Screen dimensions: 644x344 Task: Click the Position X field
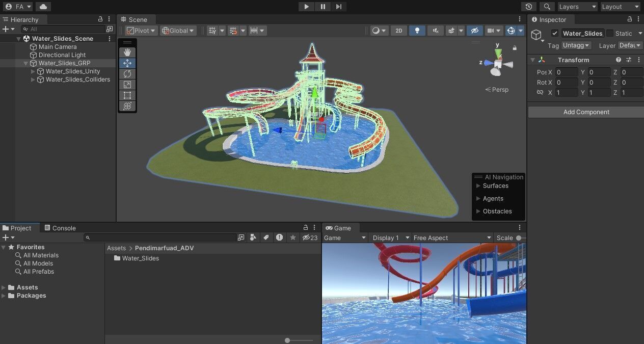pos(567,72)
